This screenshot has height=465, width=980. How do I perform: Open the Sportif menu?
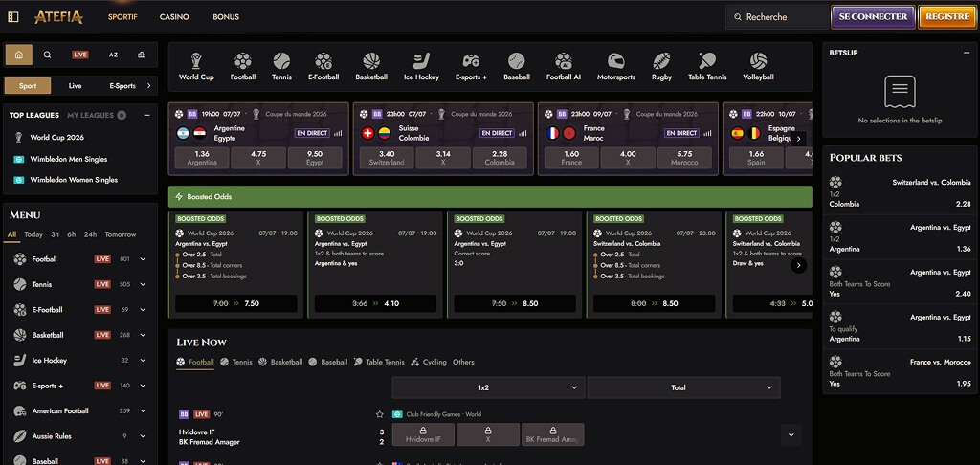pyautogui.click(x=122, y=17)
